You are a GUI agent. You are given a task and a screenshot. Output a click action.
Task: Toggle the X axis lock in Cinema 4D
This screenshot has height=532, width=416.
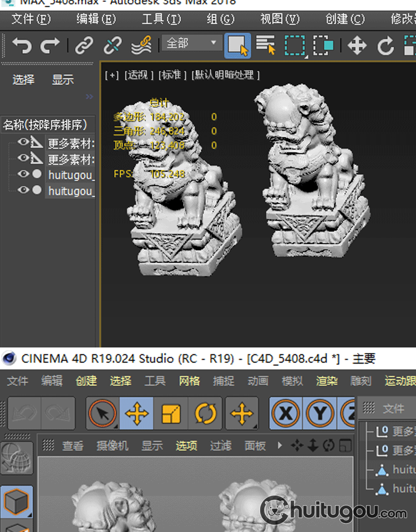coord(287,413)
